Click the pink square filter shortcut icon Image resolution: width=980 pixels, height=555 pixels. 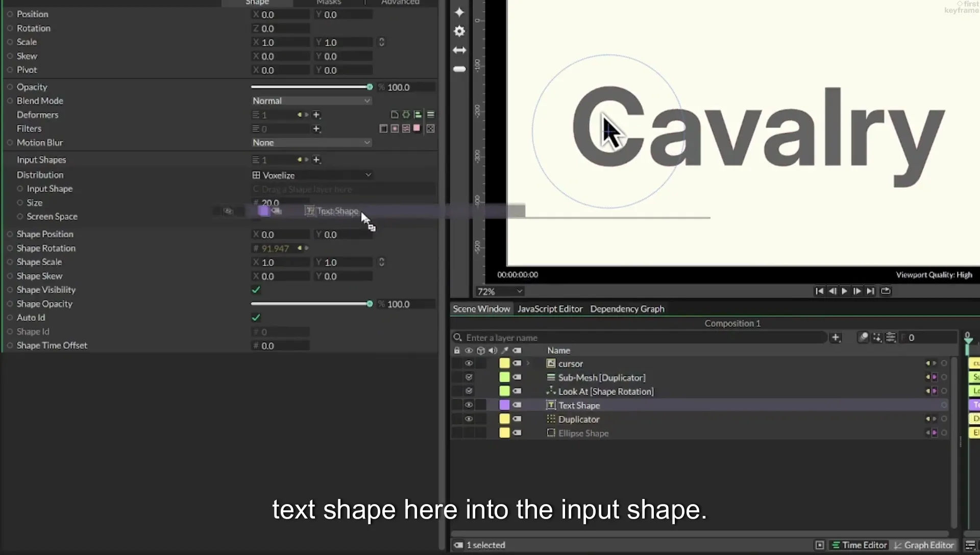pyautogui.click(x=417, y=128)
